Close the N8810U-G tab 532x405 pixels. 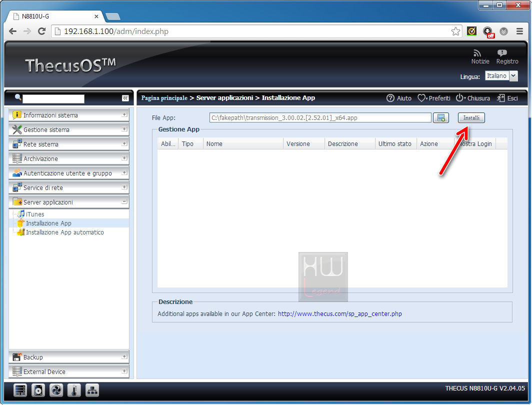(x=96, y=16)
